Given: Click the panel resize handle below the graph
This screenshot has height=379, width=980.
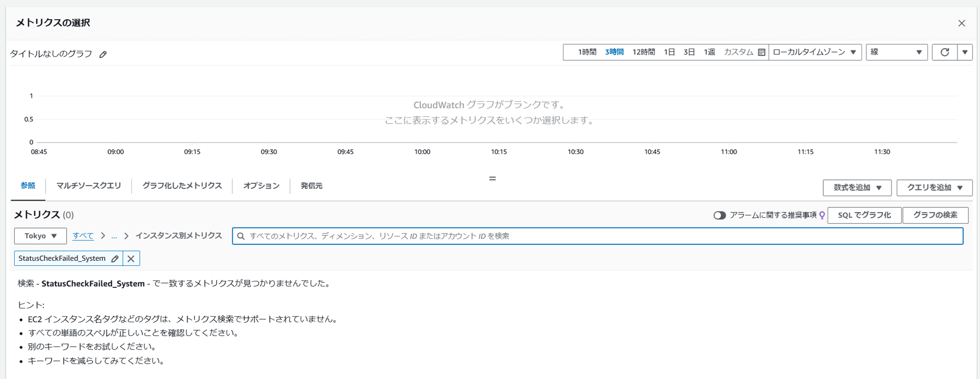Looking at the screenshot, I should (x=492, y=178).
